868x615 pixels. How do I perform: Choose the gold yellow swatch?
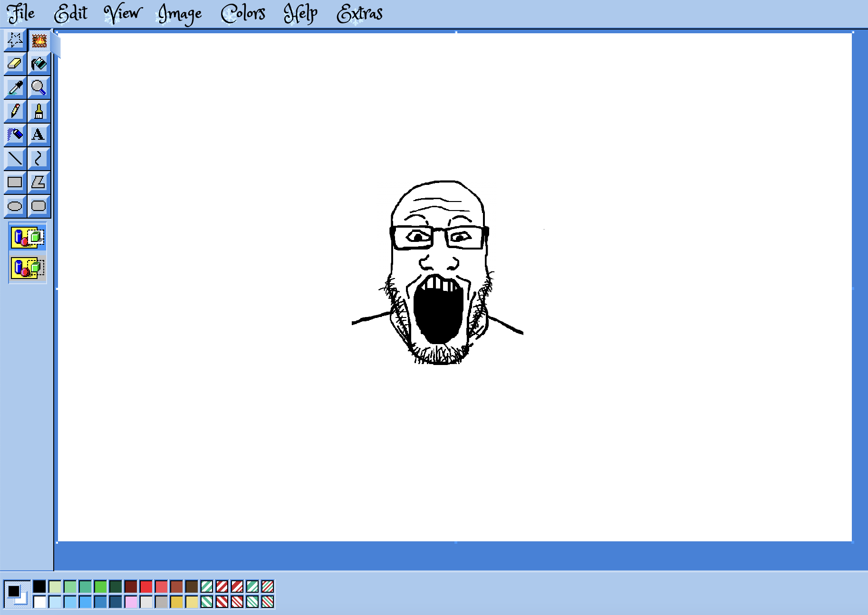(176, 602)
